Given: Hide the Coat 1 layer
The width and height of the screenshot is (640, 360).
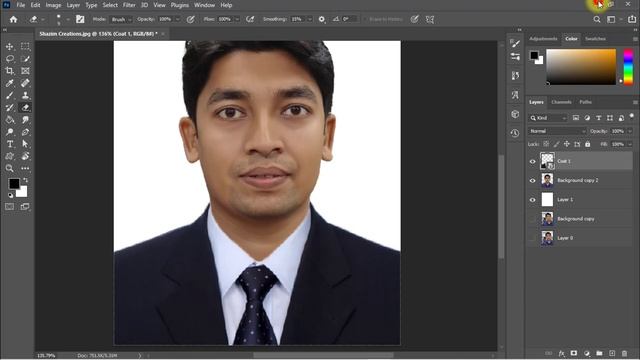Looking at the screenshot, I should (532, 161).
